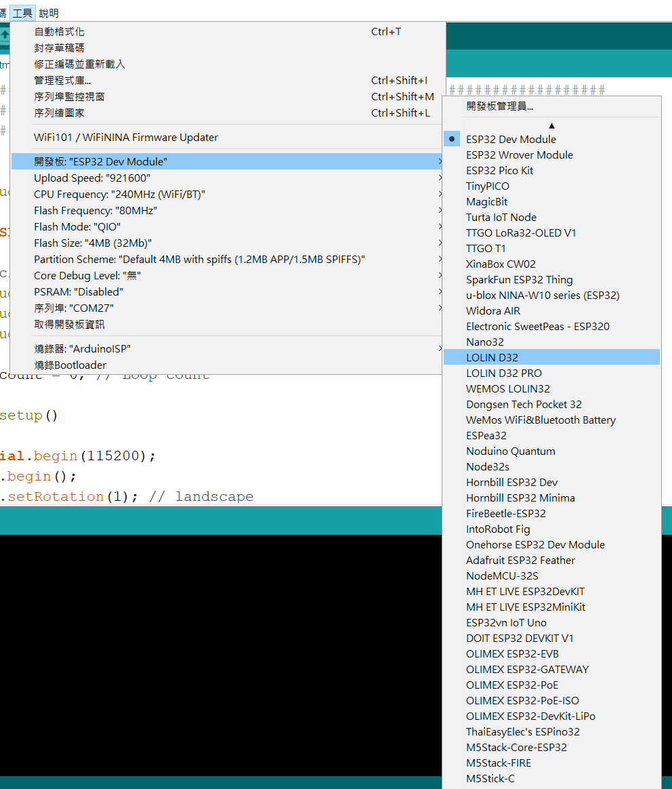Open 管理程式庫... library manager
672x789 pixels.
point(228,81)
